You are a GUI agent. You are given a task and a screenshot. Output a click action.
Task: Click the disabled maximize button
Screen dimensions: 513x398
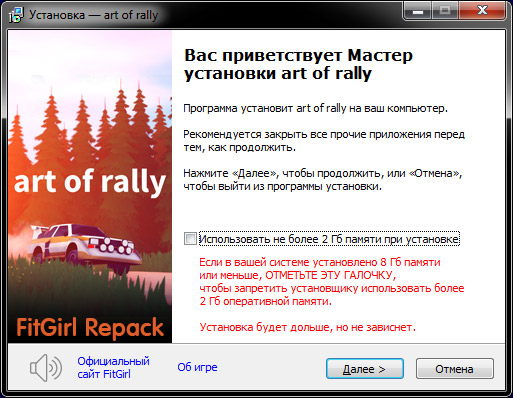[445, 11]
